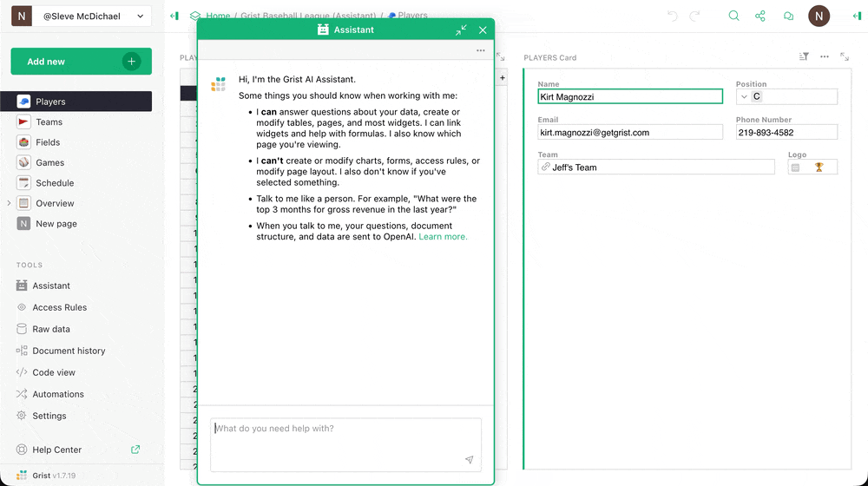868x486 pixels.
Task: Open the @Sleve McDichael workspace dropdown
Action: 92,16
